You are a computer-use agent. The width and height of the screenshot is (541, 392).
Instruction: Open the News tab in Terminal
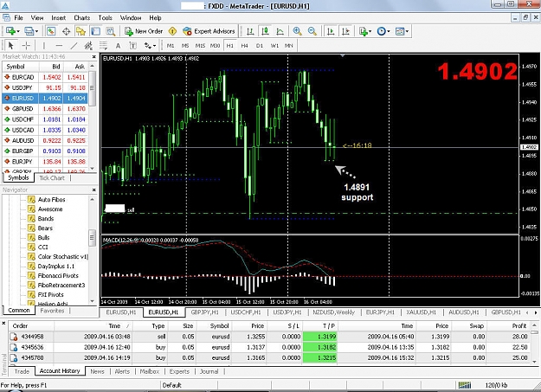97,371
